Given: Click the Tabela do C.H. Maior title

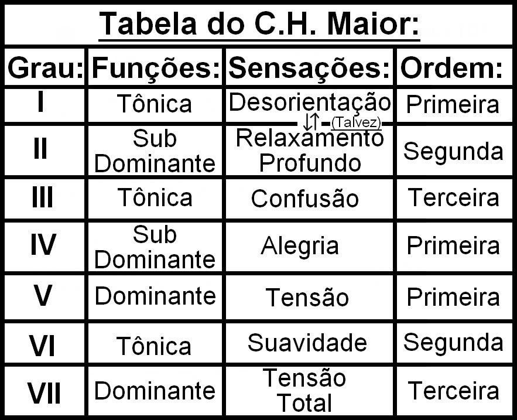Looking at the screenshot, I should pos(259,24).
